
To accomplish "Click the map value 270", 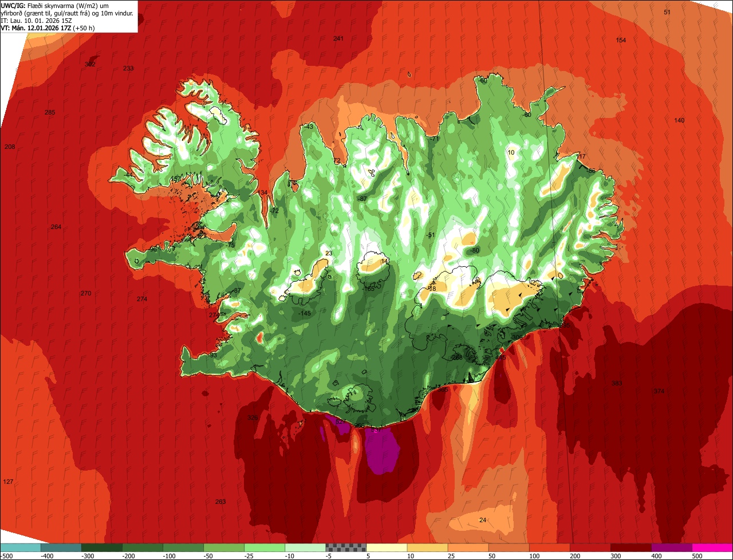I will (86, 293).
